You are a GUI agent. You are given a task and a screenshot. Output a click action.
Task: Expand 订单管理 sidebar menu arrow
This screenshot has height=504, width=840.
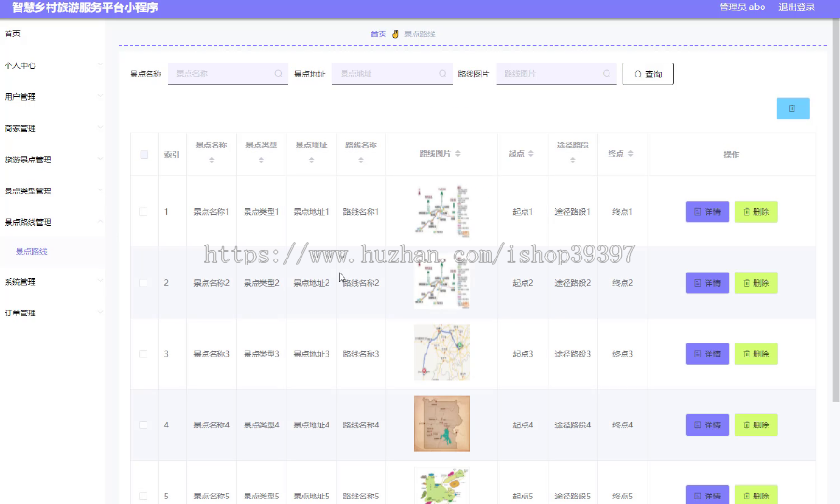tap(100, 313)
